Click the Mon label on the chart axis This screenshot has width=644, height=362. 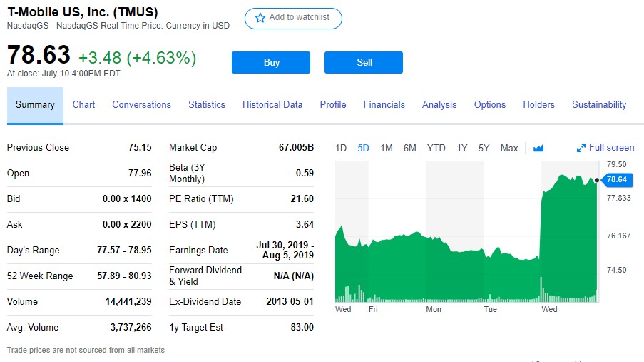(434, 309)
